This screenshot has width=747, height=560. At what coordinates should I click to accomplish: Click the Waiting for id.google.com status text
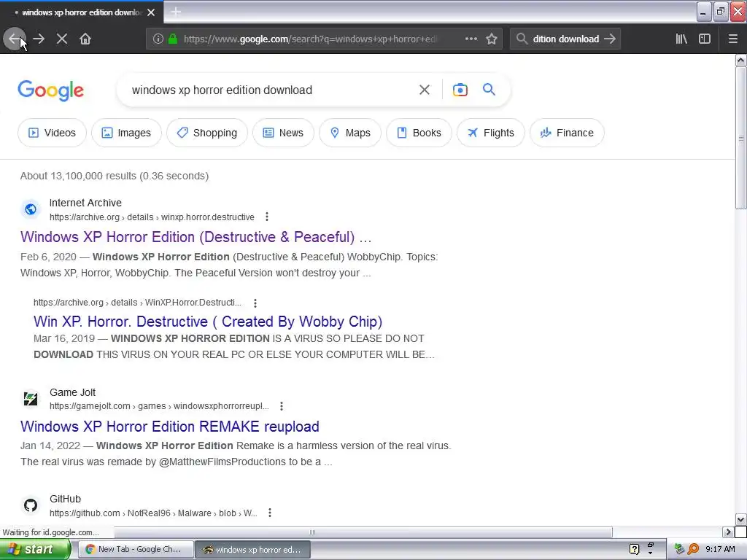51,532
